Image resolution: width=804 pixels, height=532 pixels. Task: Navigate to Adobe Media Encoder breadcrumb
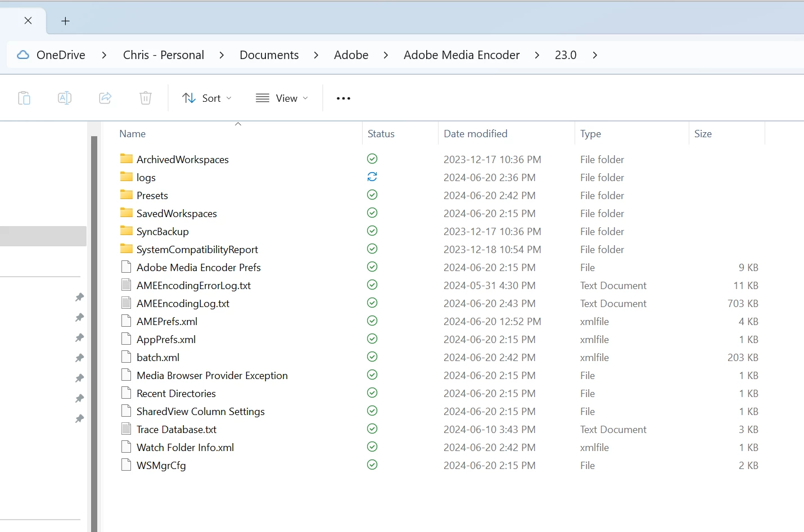click(462, 55)
